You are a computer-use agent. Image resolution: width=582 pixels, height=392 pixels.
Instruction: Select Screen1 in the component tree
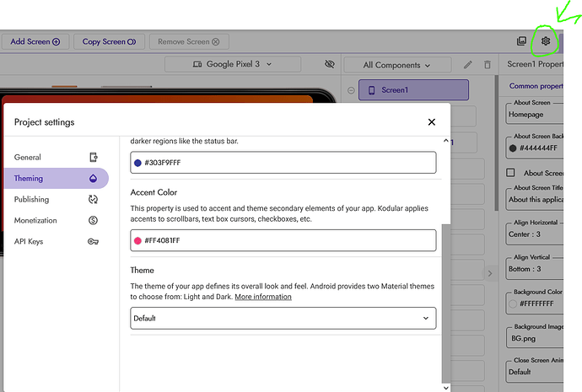pyautogui.click(x=413, y=90)
